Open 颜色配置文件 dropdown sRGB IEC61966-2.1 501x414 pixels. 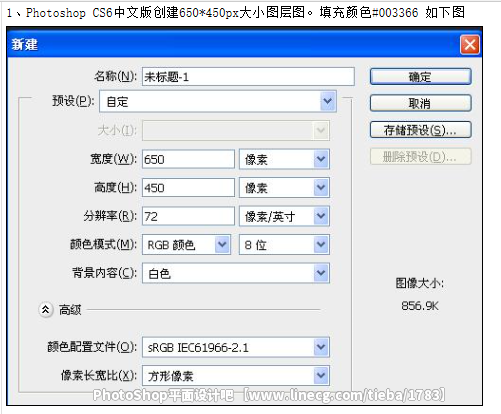[x=236, y=347]
